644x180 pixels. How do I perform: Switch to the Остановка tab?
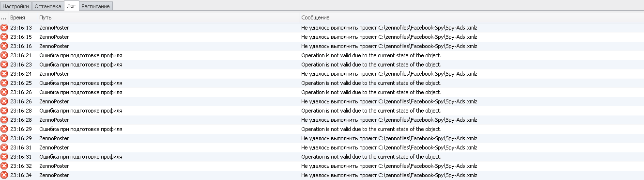[x=48, y=6]
